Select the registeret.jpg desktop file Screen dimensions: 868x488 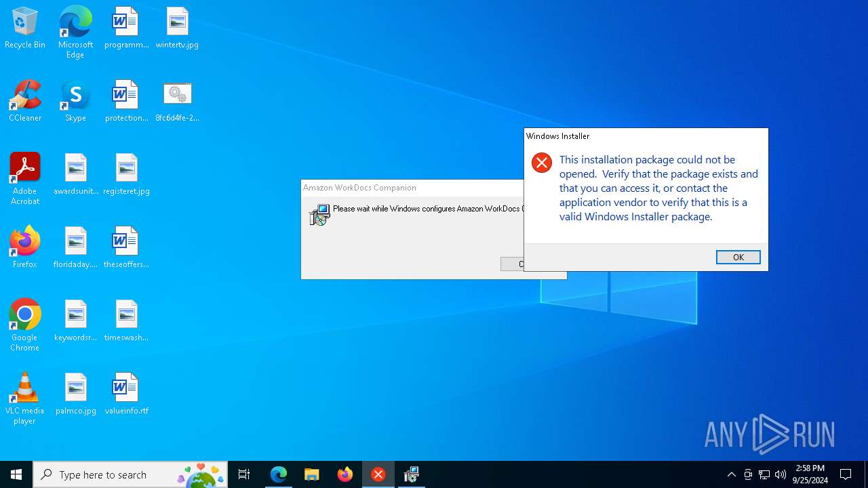126,175
